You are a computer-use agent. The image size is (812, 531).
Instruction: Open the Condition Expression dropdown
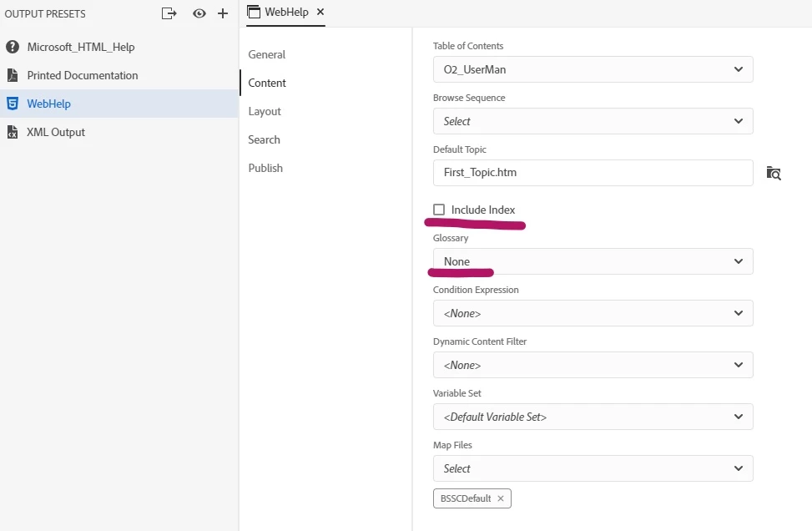[x=593, y=313]
